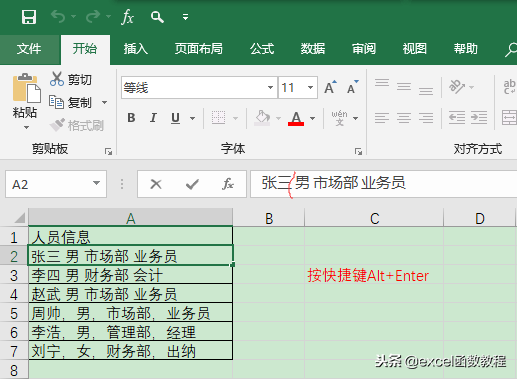Image resolution: width=517 pixels, height=379 pixels.
Task: Open the 页面布局 tab
Action: tap(199, 49)
